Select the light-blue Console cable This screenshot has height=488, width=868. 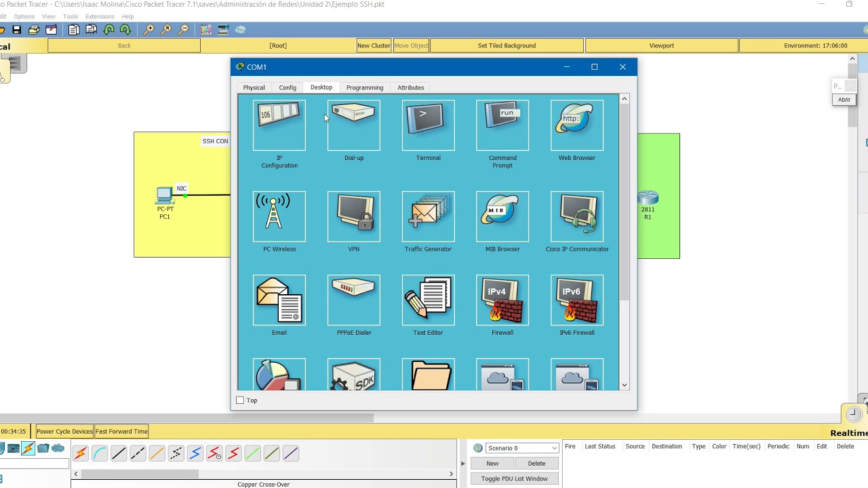pos(100,453)
